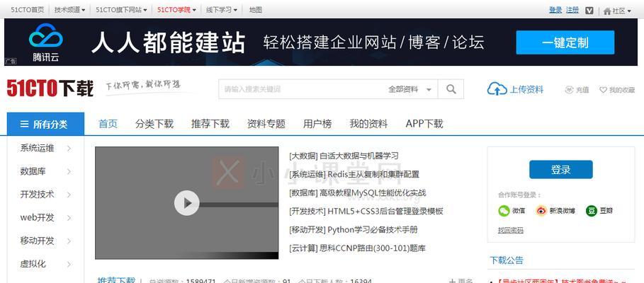Image resolution: width=644 pixels, height=283 pixels.
Task: Open 高级教程MySQL性能优化实战 link
Action: click(373, 192)
